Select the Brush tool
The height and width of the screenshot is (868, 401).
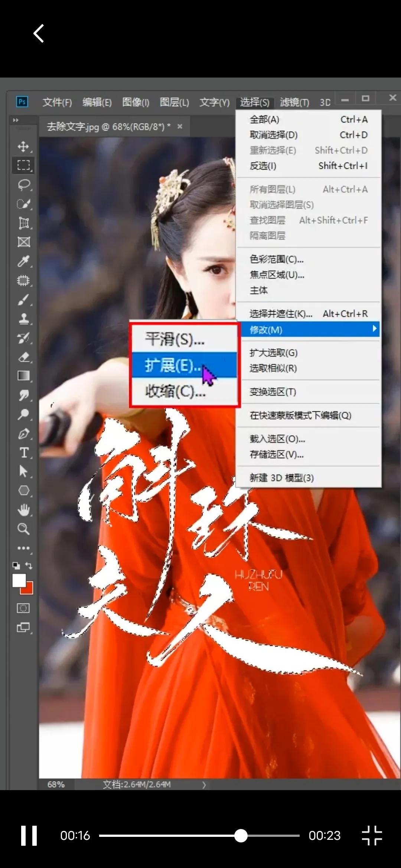click(x=24, y=300)
